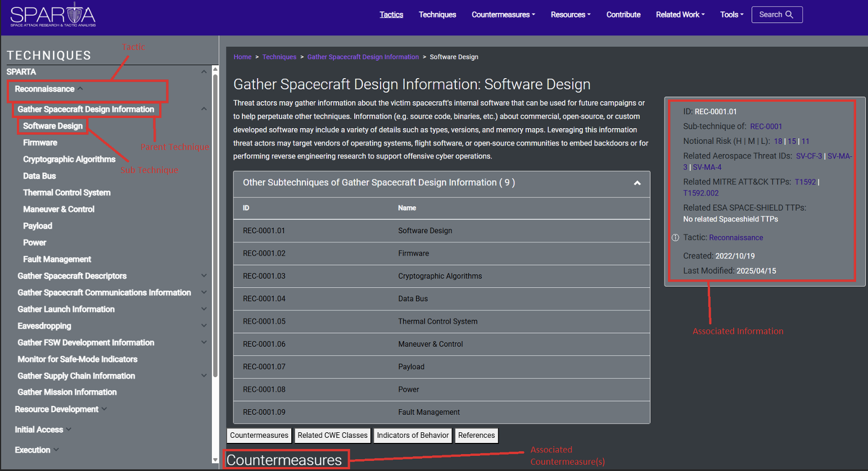Expand Gather Launch Information
This screenshot has width=868, height=471.
click(204, 309)
